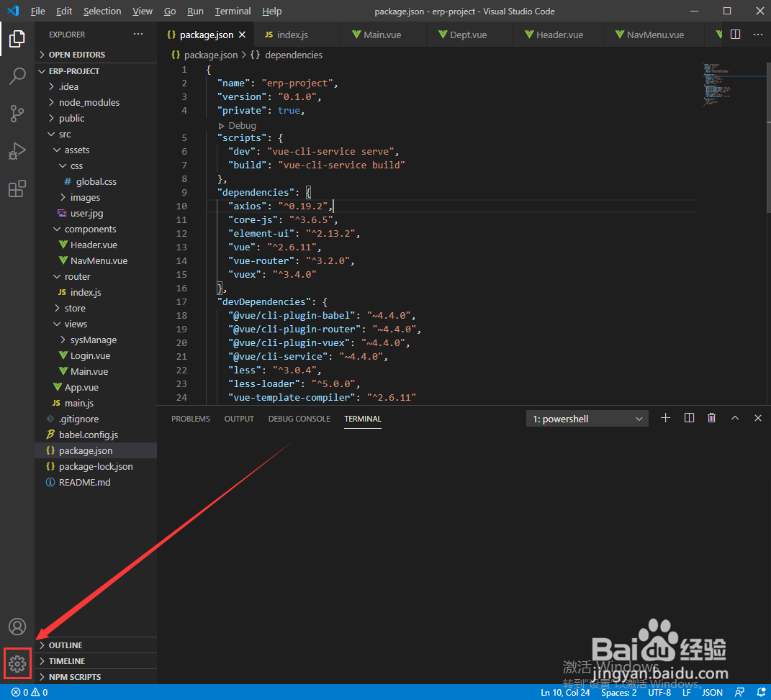Open Login.vue in the file tree
This screenshot has width=771, height=700.
point(96,355)
